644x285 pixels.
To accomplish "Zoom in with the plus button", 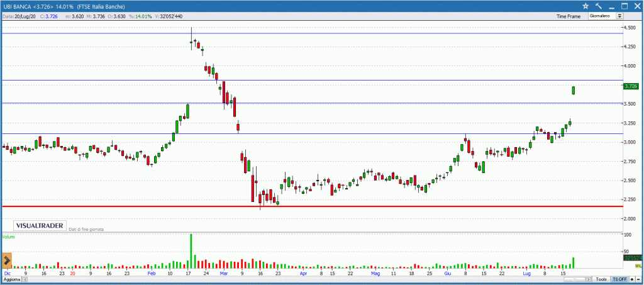I will [x=632, y=279].
